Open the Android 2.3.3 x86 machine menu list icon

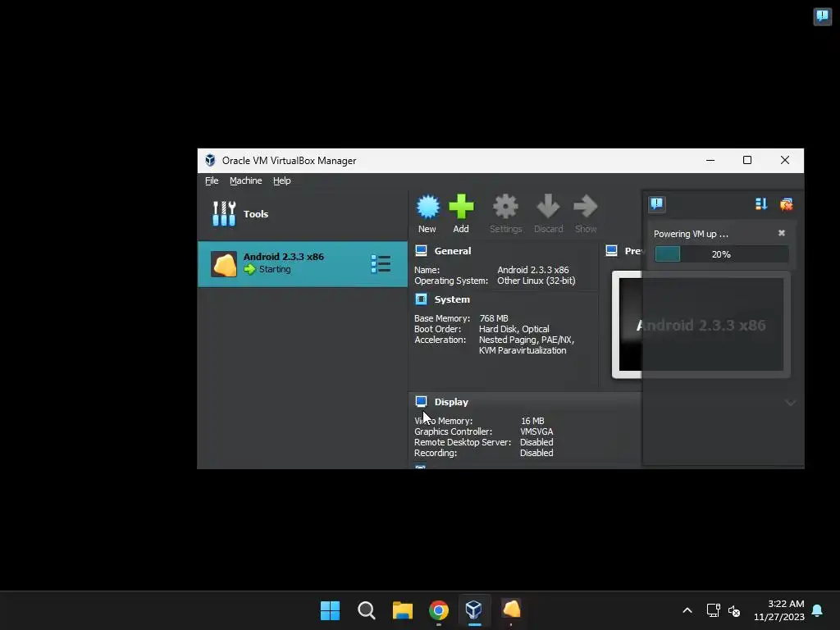[x=381, y=263]
